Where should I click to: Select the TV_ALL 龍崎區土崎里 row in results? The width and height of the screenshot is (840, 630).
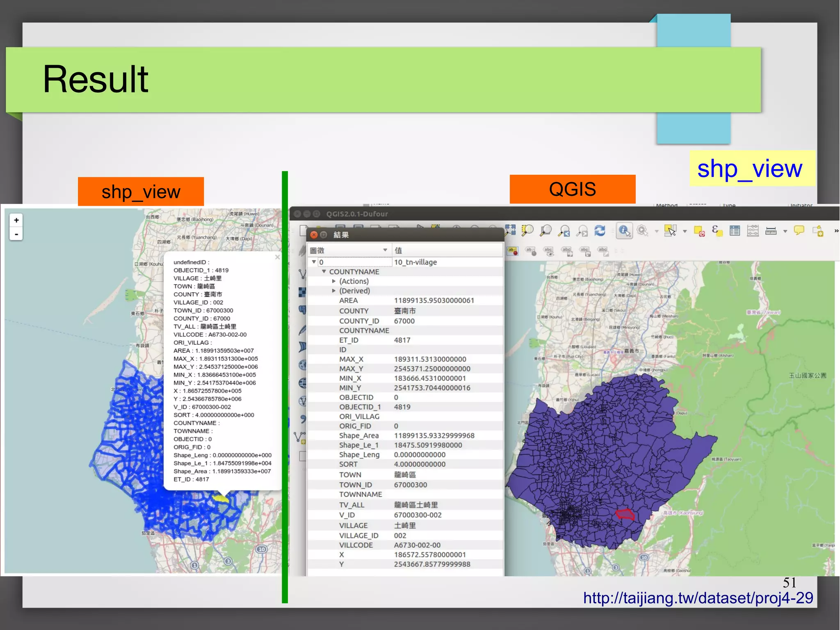tap(405, 505)
